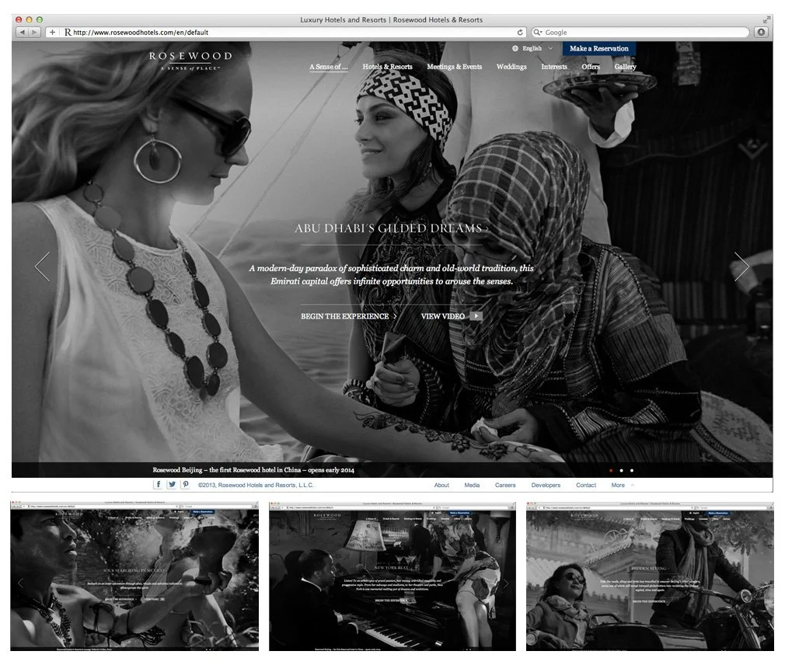
Task: Expand the More menu in the footer
Action: (x=619, y=485)
